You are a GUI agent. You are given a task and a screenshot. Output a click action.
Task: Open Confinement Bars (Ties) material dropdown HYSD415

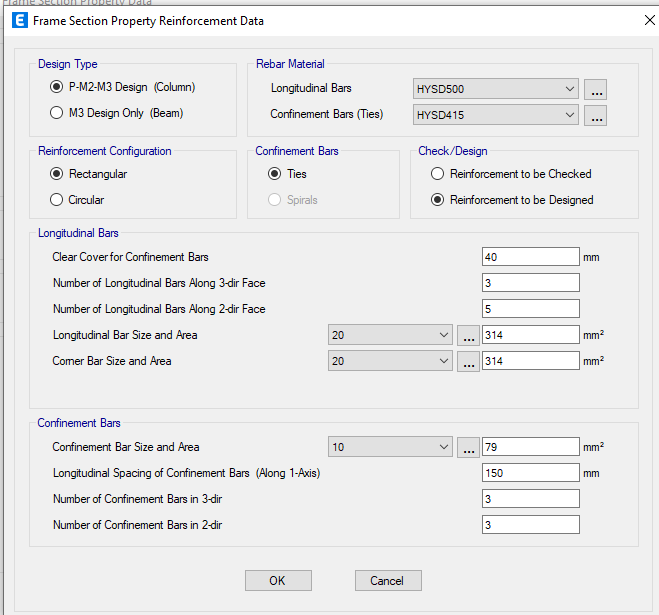pos(496,115)
